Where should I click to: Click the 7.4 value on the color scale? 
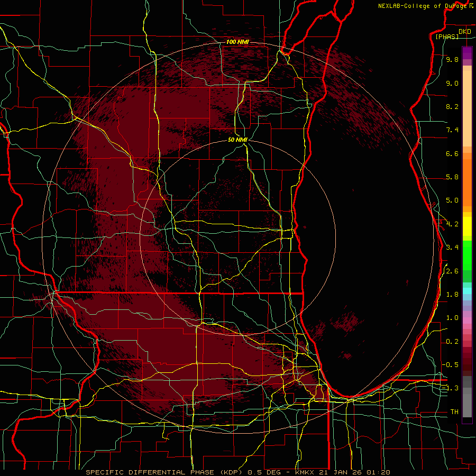pyautogui.click(x=452, y=130)
